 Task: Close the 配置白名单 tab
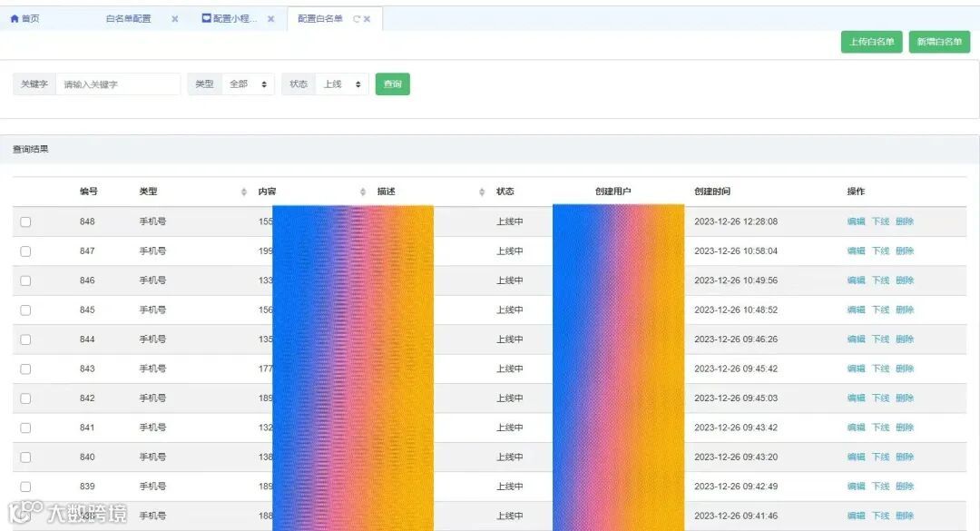[367, 19]
